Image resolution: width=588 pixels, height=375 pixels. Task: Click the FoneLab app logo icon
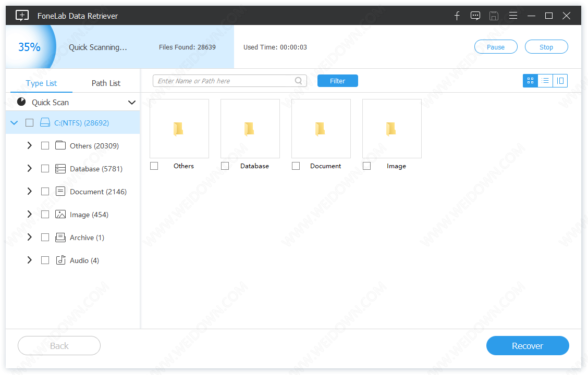[22, 16]
